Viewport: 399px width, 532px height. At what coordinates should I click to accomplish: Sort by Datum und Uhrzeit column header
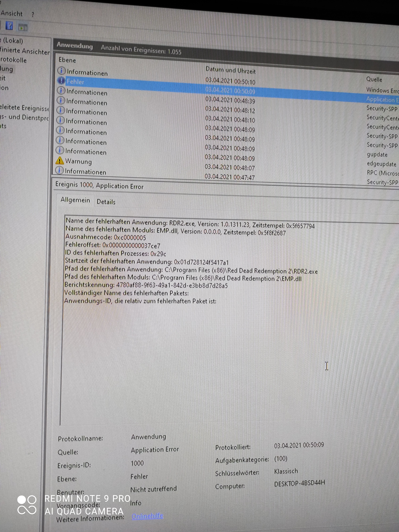[230, 70]
